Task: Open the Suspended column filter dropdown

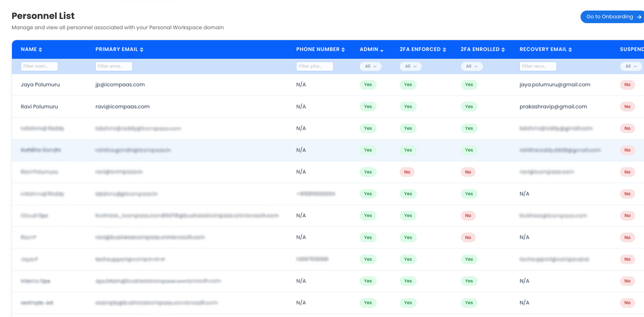Action: point(631,67)
